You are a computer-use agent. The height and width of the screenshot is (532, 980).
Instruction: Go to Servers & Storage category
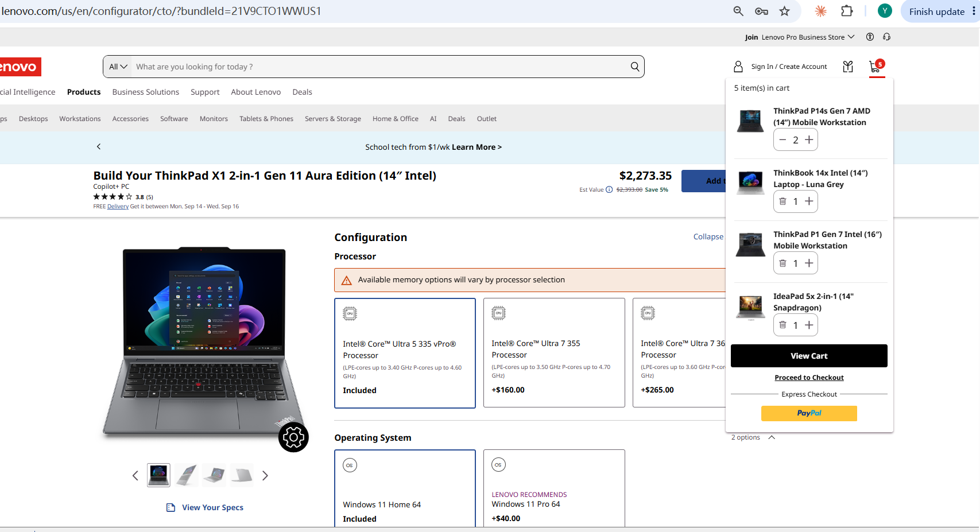click(333, 119)
